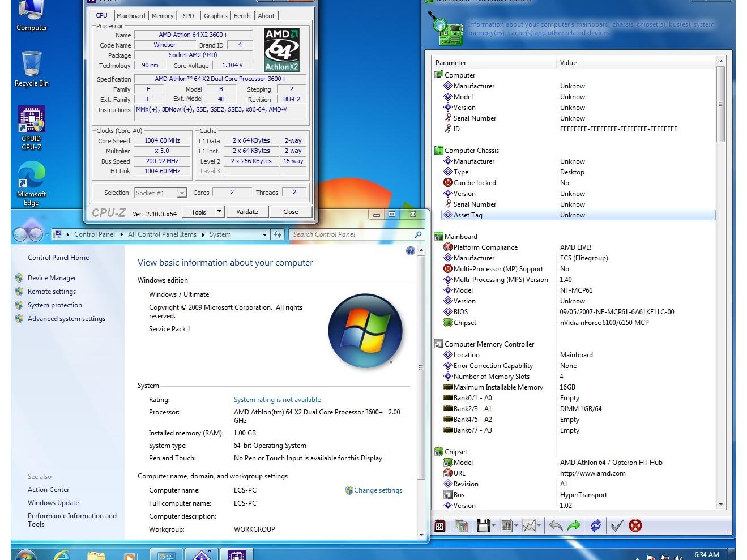Image resolution: width=747 pixels, height=560 pixels.
Task: Click the blue help question mark icon
Action: point(411,251)
